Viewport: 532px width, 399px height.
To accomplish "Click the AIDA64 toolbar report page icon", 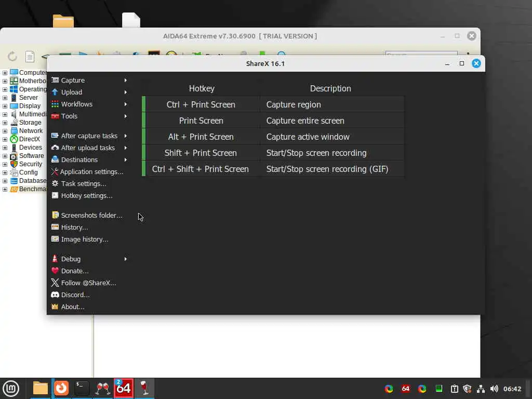I will (30, 57).
